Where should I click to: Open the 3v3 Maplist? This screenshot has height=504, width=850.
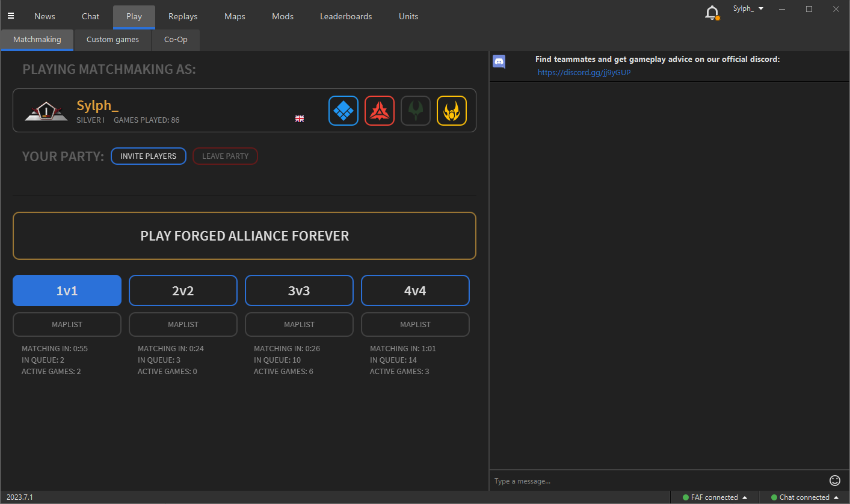(x=299, y=324)
